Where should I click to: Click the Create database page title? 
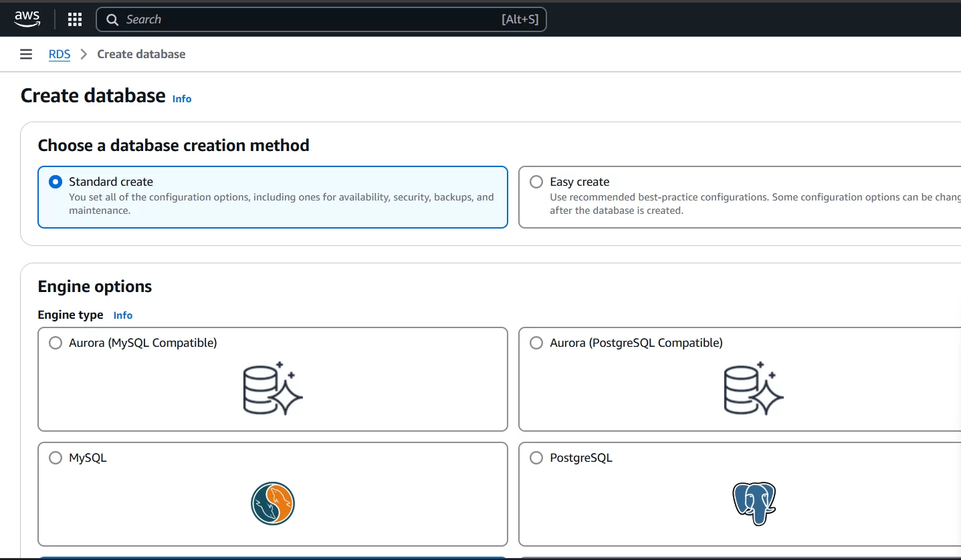tap(93, 96)
